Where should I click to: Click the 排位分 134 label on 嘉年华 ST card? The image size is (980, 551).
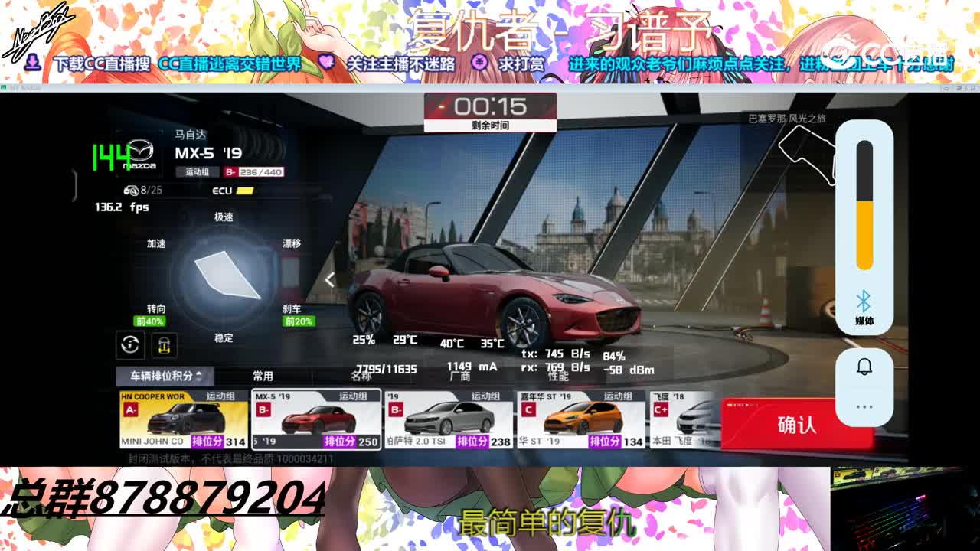616,442
